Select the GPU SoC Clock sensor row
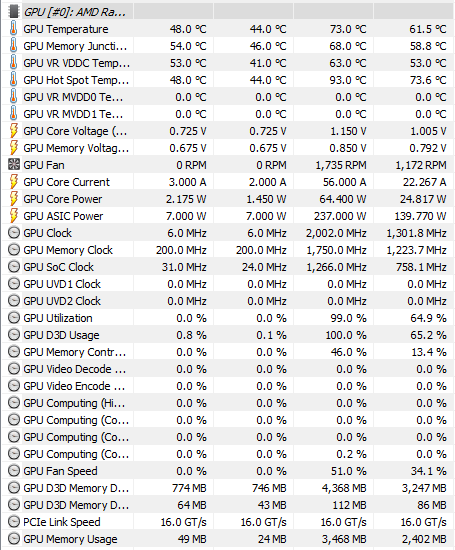The height and width of the screenshot is (550, 455). [x=228, y=267]
